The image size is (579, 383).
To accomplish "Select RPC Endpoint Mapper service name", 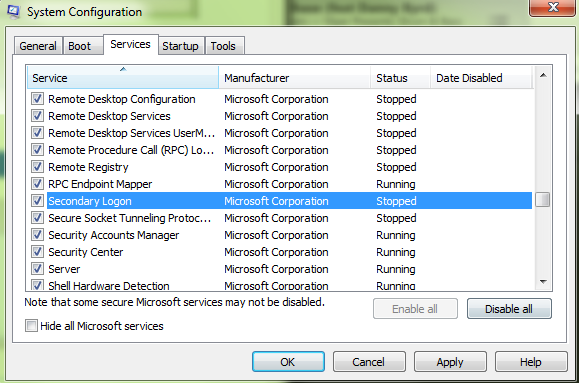I will click(x=100, y=184).
